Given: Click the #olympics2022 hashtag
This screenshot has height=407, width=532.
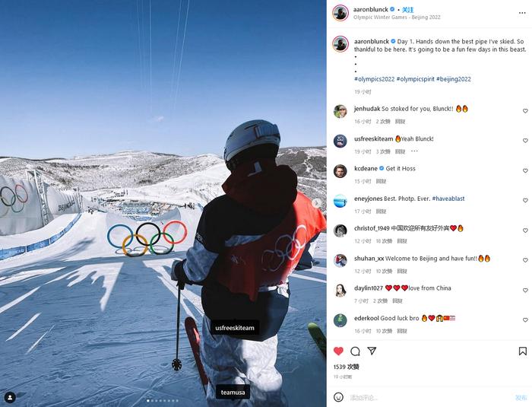Looking at the screenshot, I should (x=374, y=79).
